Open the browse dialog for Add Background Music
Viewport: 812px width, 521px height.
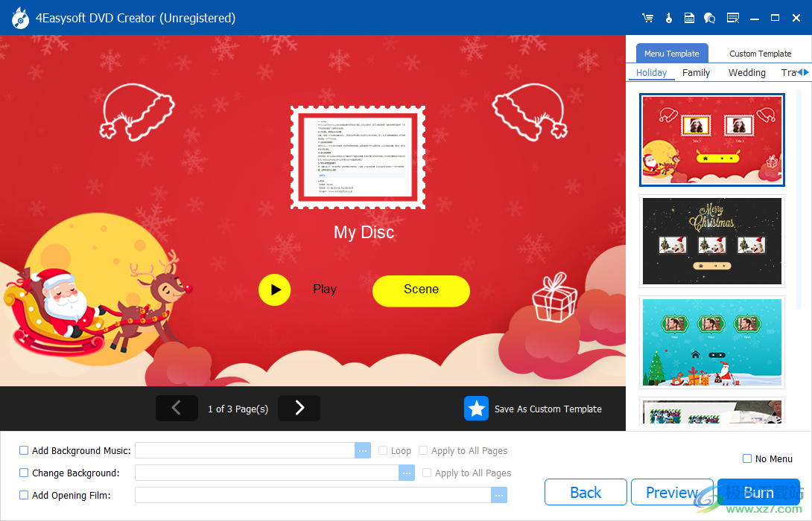[363, 450]
